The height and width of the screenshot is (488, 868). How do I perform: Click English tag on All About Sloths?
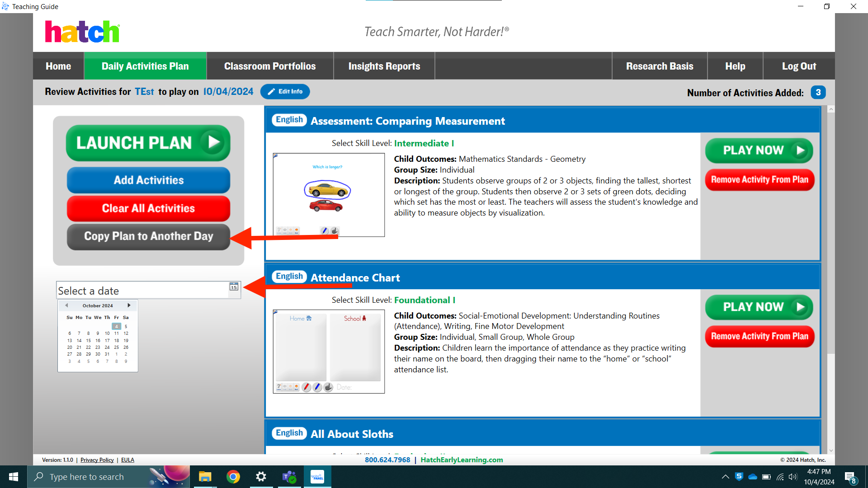[x=289, y=433]
